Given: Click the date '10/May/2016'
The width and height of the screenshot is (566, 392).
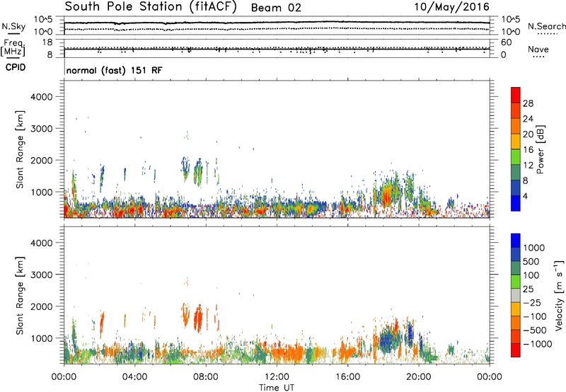Looking at the screenshot, I should point(451,7).
